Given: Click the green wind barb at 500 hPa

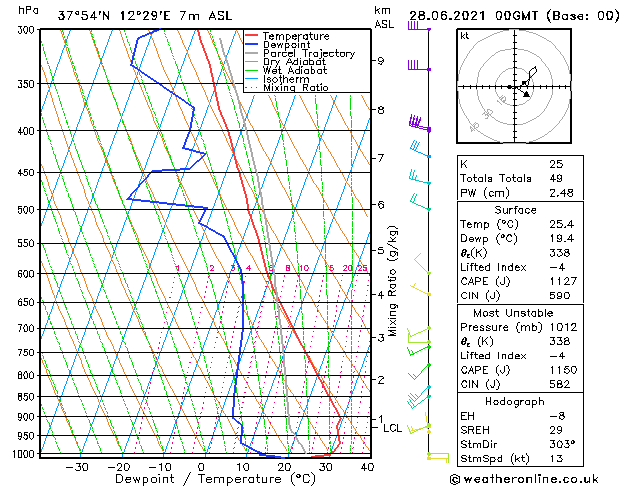Looking at the screenshot, I should coord(420,202).
